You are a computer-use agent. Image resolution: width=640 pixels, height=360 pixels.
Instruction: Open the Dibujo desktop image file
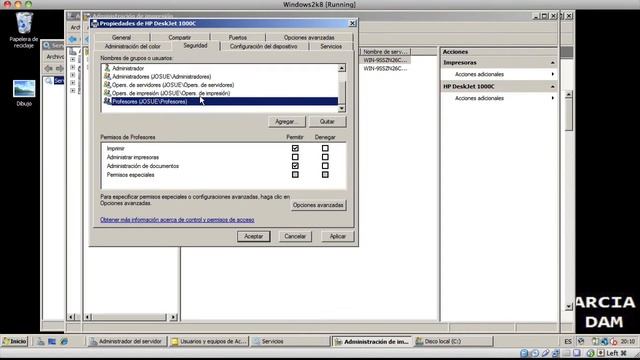[24, 93]
